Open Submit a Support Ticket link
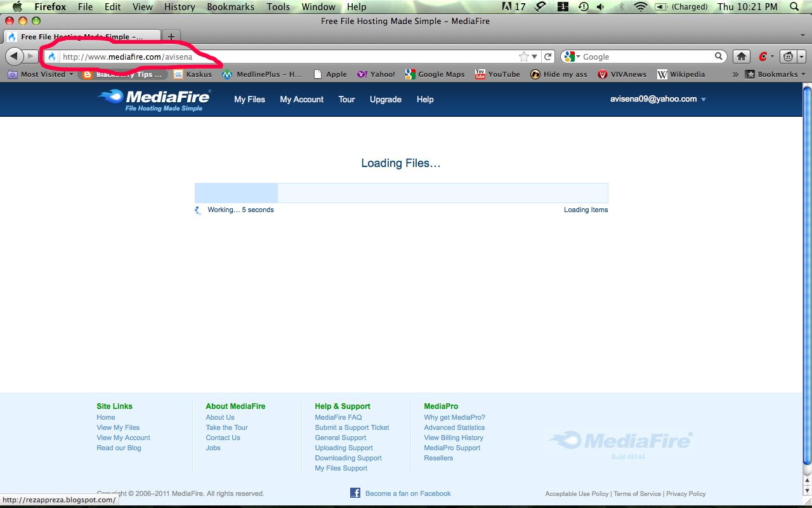The width and height of the screenshot is (812, 508). point(352,427)
